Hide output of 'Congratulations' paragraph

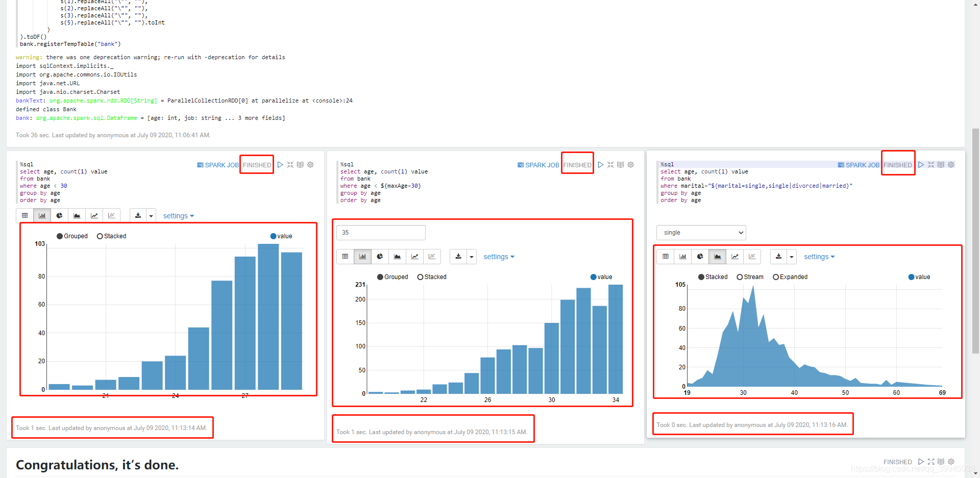pos(941,462)
